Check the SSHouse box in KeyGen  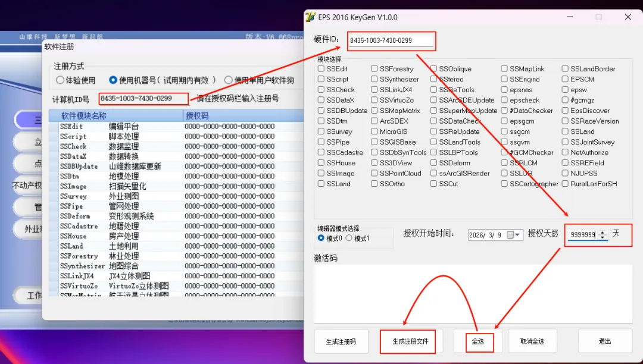click(x=321, y=163)
